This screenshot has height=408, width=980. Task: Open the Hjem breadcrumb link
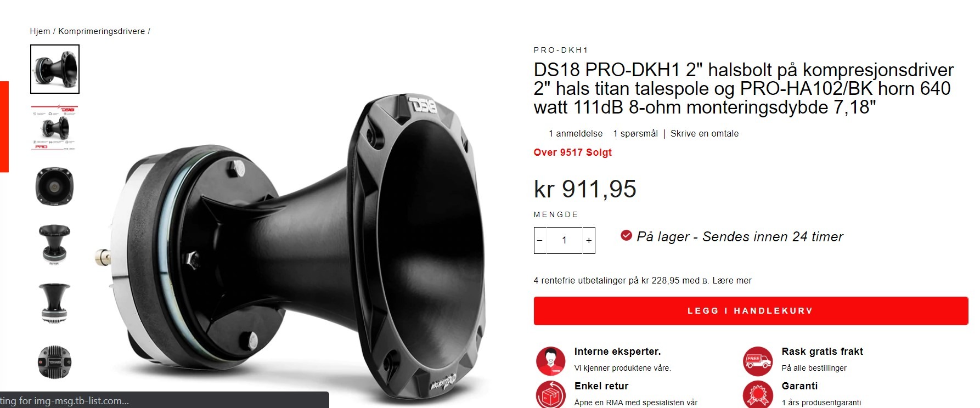pyautogui.click(x=40, y=31)
